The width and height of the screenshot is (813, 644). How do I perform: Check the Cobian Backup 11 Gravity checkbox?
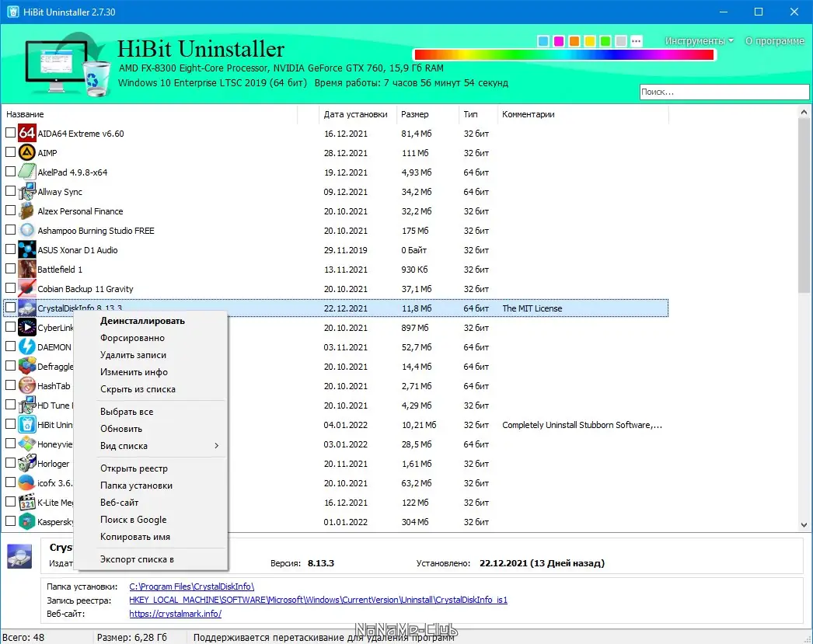10,288
